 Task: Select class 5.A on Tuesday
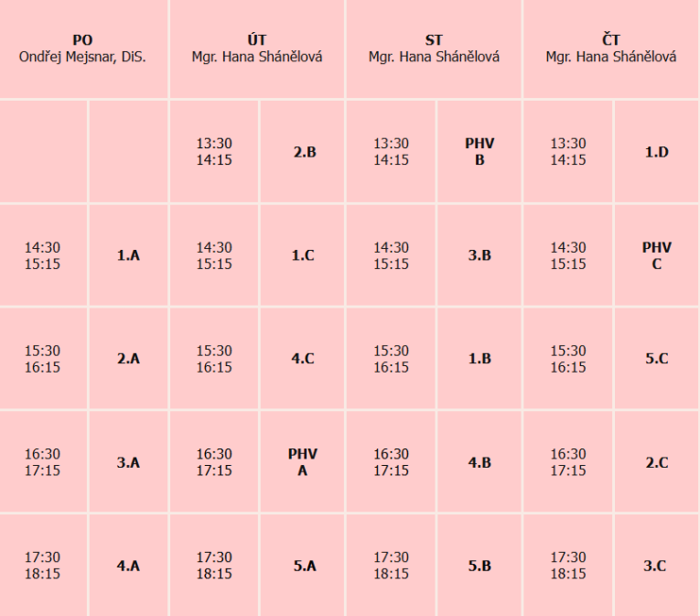coord(305,566)
